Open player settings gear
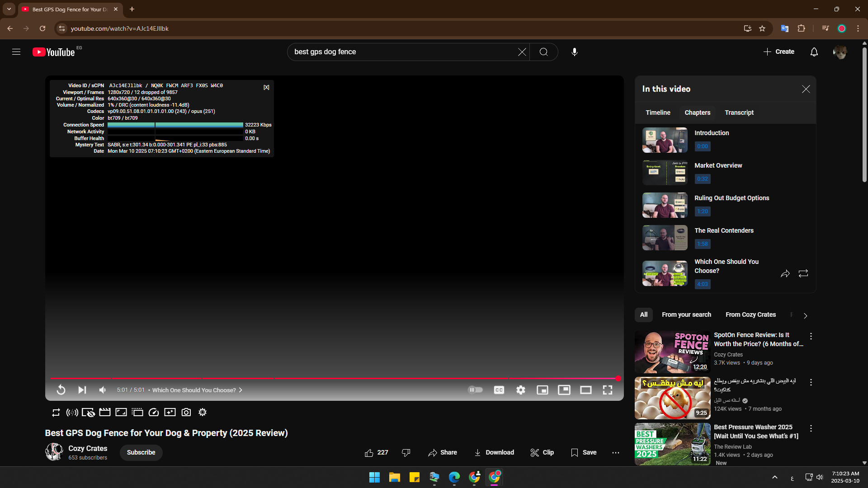The height and width of the screenshot is (488, 868). (521, 390)
